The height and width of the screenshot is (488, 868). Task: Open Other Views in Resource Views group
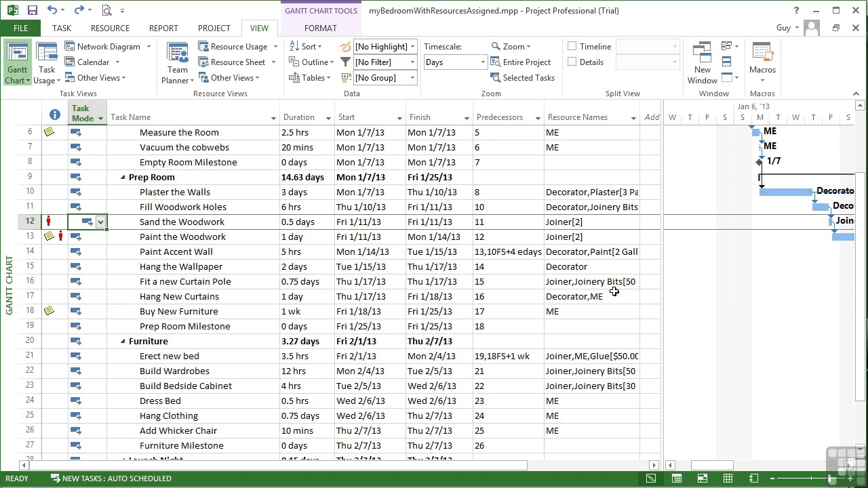click(229, 77)
